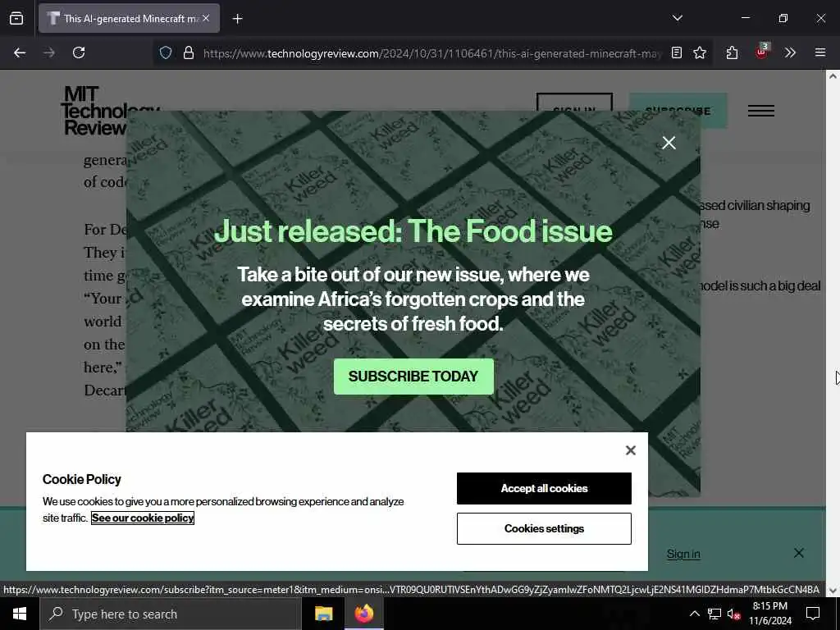Click the SUBSCRIBE TODAY button
The height and width of the screenshot is (630, 840).
[x=413, y=377]
